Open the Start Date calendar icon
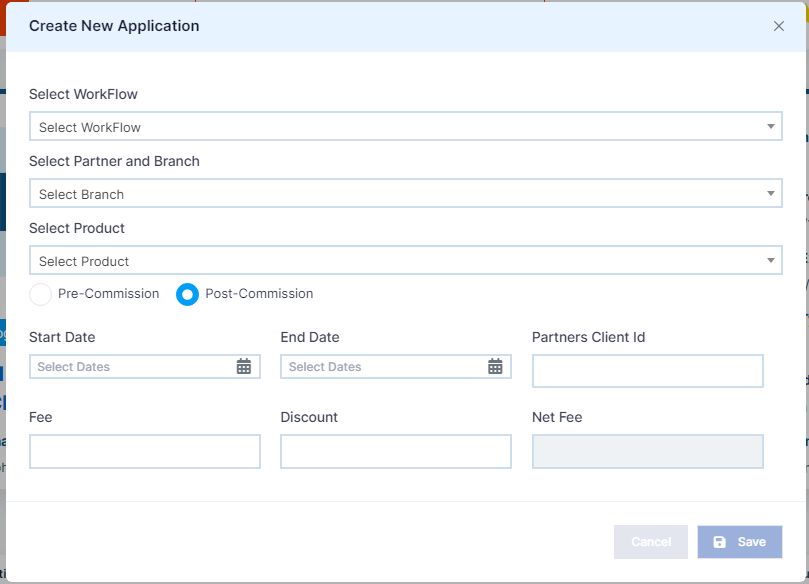 click(x=244, y=366)
